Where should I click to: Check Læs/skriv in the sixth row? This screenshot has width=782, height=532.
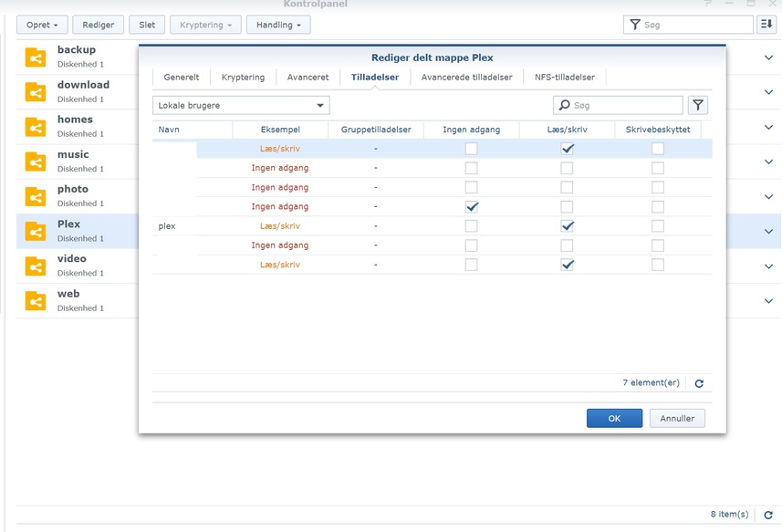click(x=567, y=245)
